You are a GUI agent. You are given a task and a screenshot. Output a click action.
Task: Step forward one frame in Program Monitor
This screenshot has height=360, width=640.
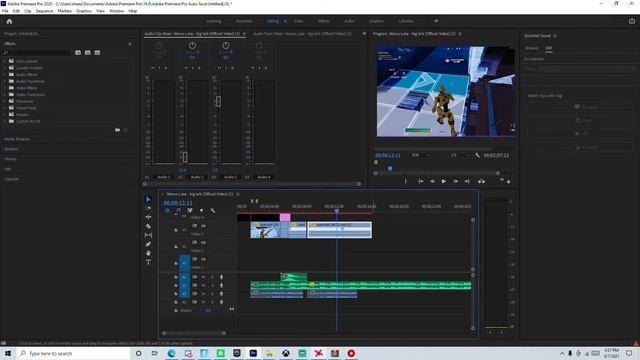coord(456,181)
